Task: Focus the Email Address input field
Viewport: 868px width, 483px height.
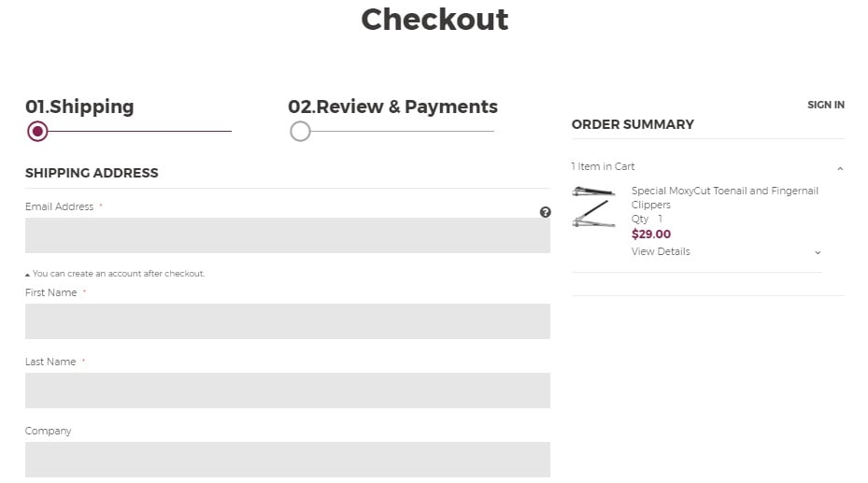Action: pos(287,235)
